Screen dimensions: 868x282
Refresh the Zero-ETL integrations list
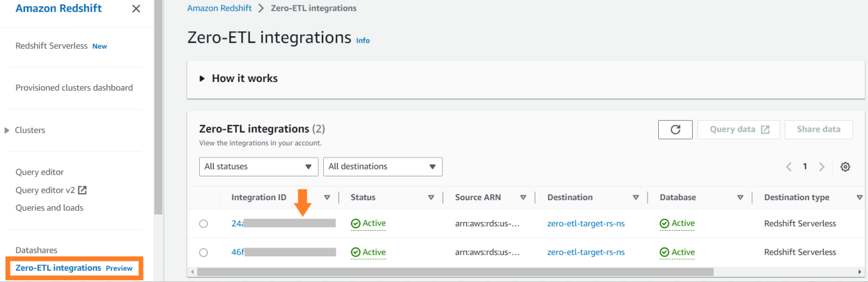coord(675,129)
